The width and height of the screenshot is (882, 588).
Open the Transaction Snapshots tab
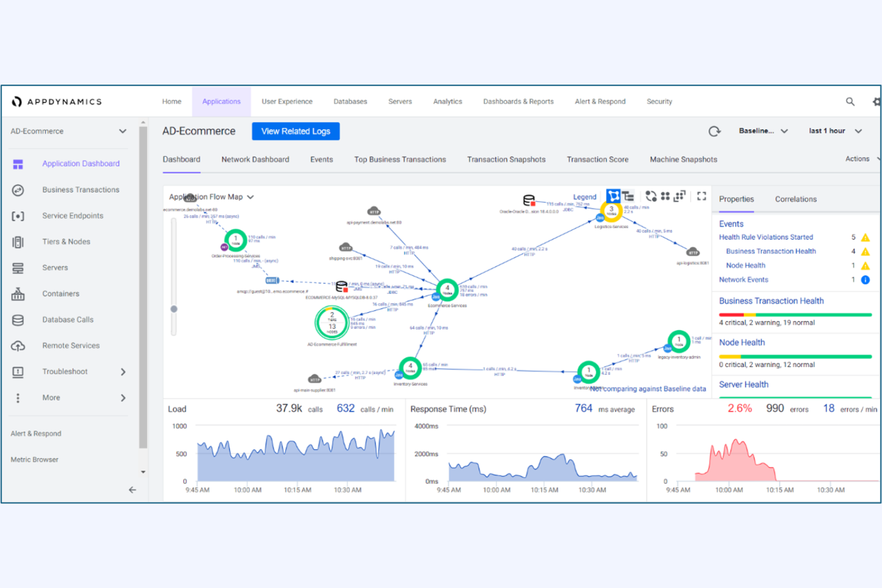point(506,159)
